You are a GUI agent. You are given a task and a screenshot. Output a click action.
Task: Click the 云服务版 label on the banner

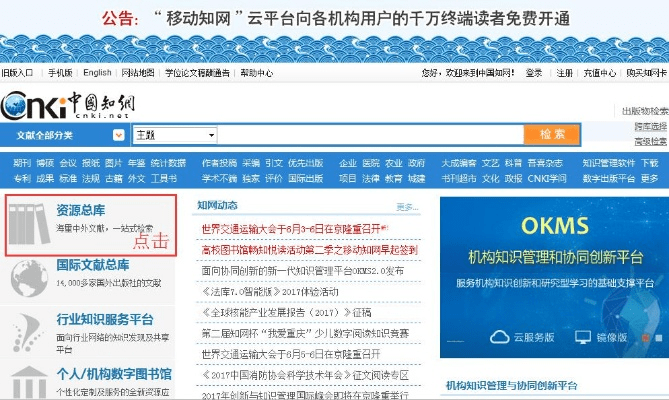pyautogui.click(x=534, y=337)
